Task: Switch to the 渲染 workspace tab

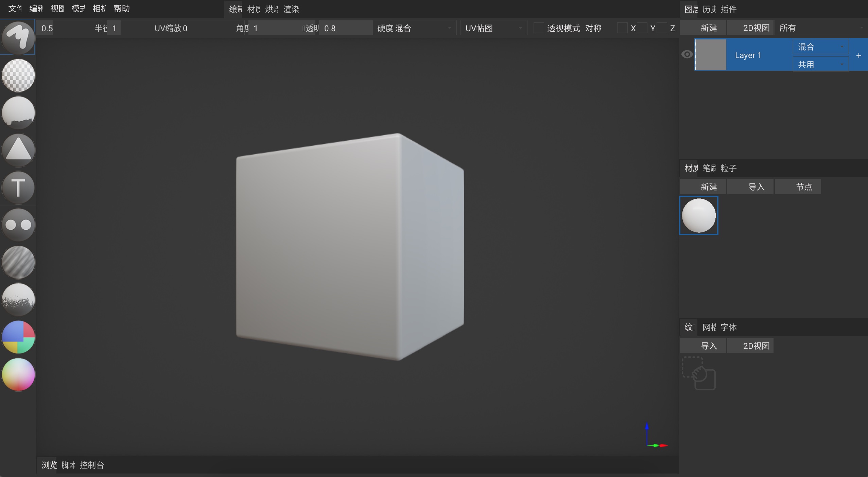Action: coord(291,9)
